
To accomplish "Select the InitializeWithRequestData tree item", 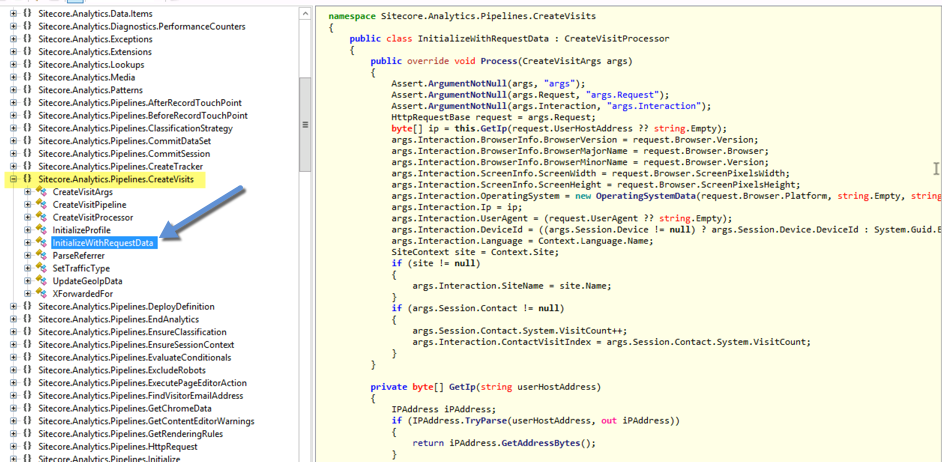I will [x=104, y=243].
